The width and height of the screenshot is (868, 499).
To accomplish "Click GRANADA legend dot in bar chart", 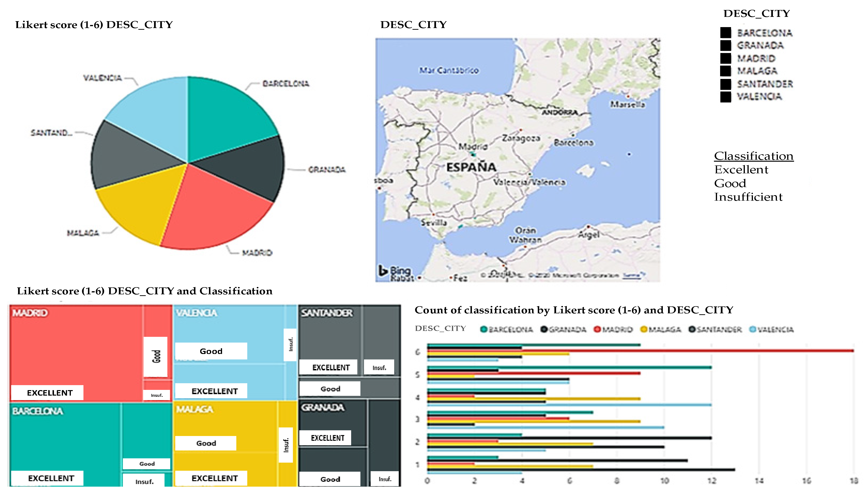I will click(544, 329).
